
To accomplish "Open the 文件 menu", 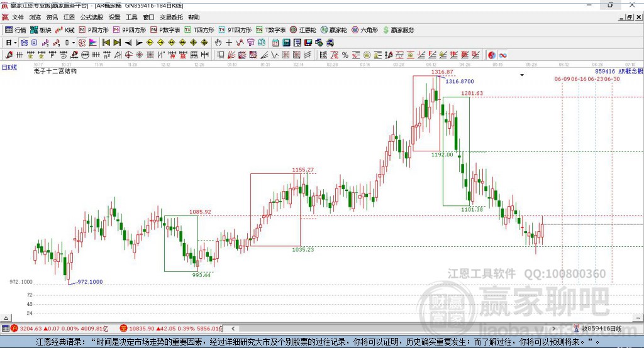I will point(18,17).
